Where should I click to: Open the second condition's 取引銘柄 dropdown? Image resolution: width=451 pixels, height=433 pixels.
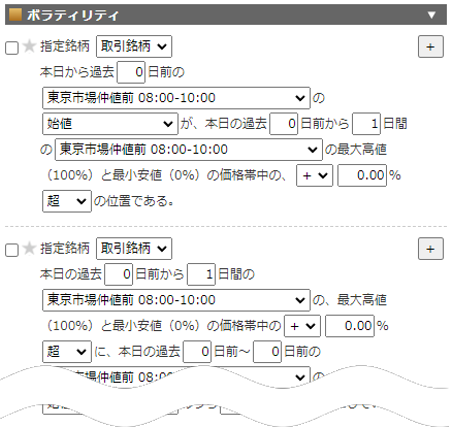(x=134, y=248)
